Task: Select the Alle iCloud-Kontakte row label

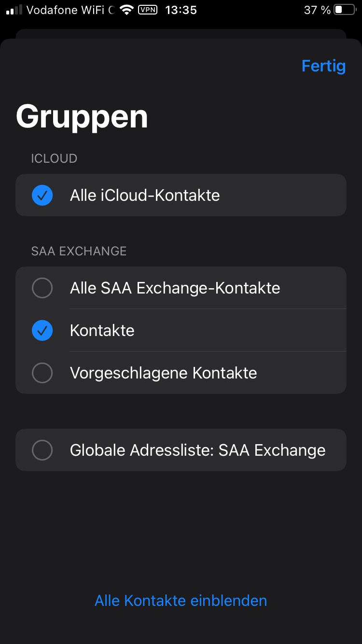Action: [145, 195]
